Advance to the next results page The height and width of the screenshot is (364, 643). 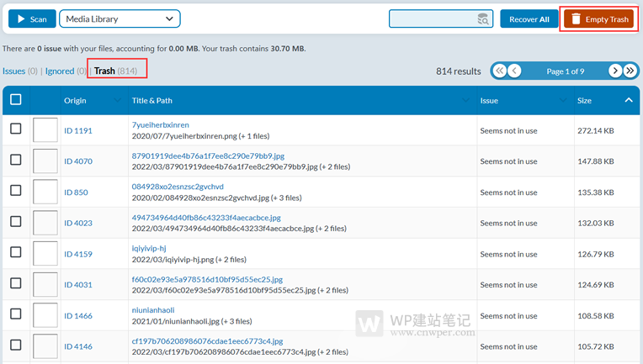point(615,71)
